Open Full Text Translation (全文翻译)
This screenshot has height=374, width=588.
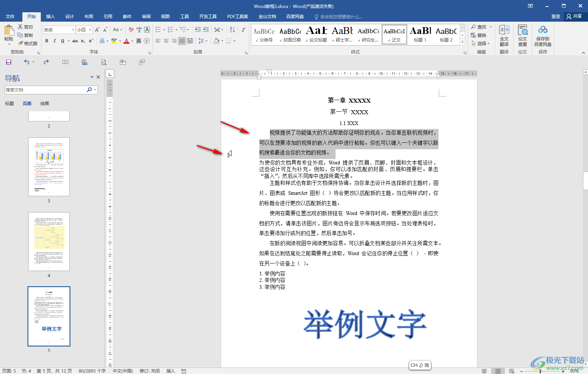504,35
